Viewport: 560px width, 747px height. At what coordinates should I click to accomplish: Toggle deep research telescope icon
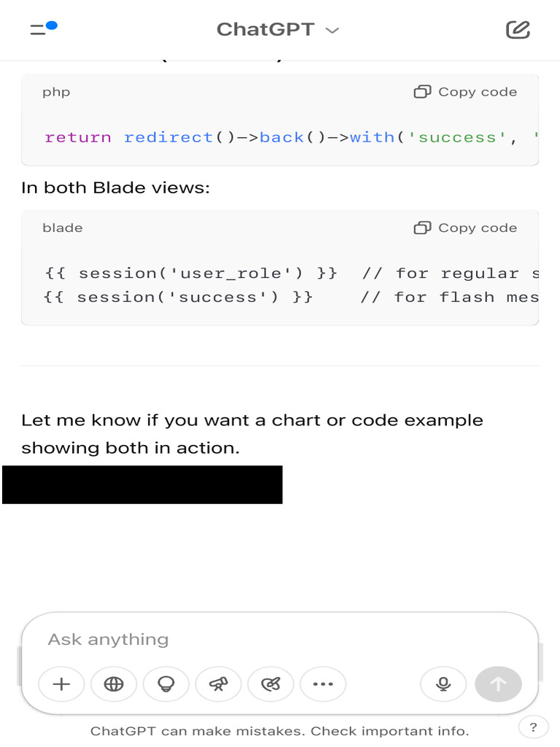(219, 684)
